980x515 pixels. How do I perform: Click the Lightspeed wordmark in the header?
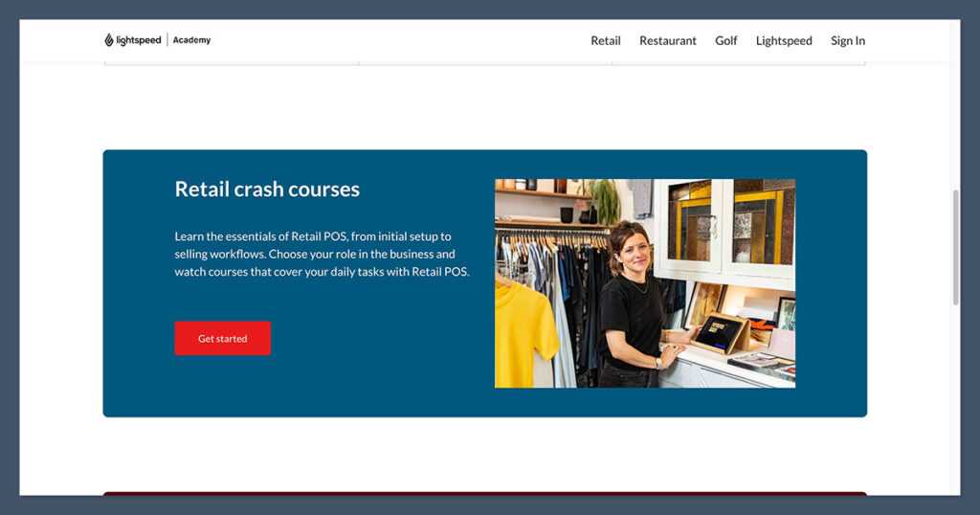point(138,40)
